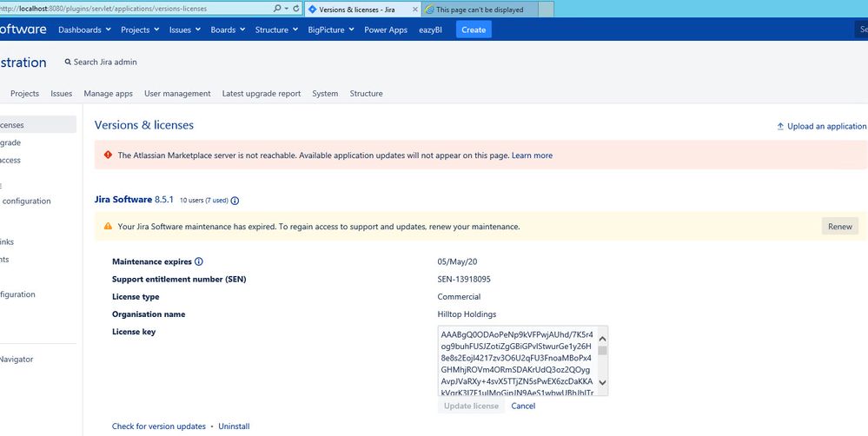This screenshot has width=868, height=436.
Task: Open the Latest upgrade report tab
Action: 262,94
